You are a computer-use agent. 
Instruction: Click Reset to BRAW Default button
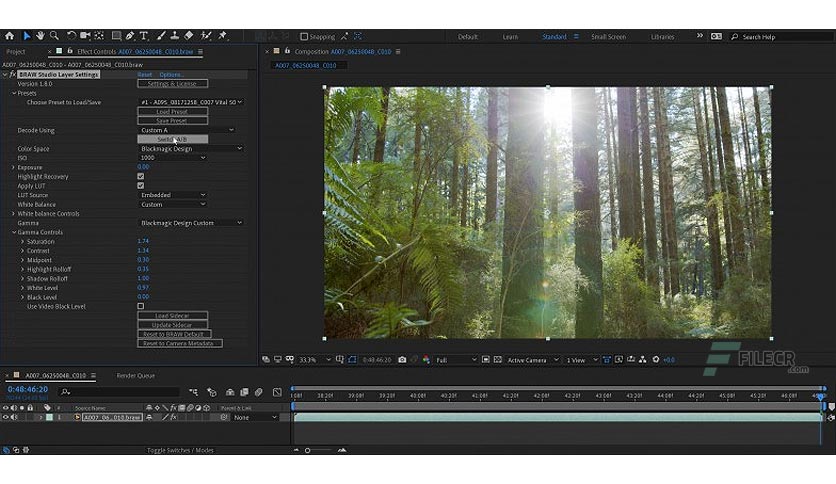[174, 334]
